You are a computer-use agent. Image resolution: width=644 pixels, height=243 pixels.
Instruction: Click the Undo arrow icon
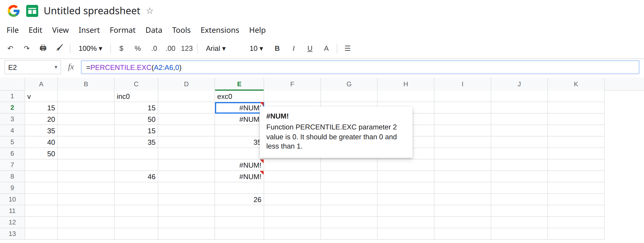[x=10, y=48]
